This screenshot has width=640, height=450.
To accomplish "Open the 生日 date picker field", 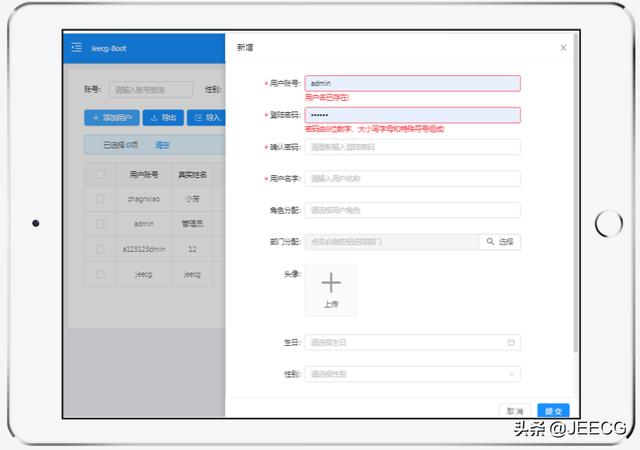I will 412,342.
